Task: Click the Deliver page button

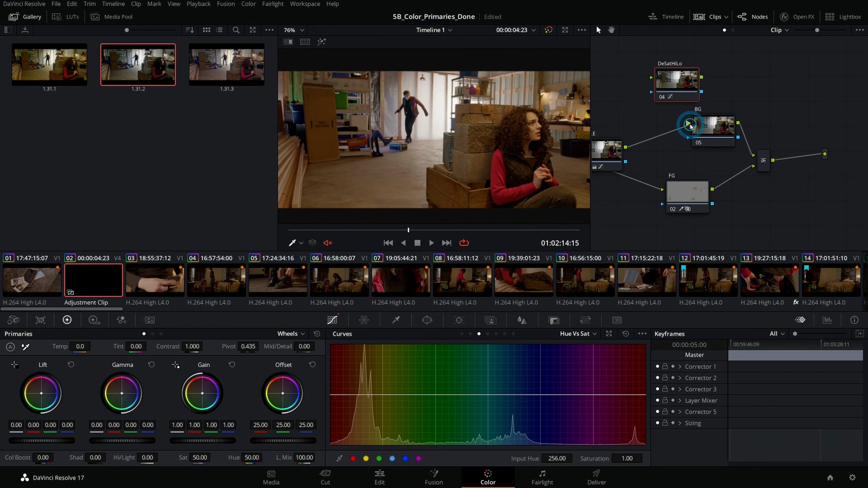Action: click(597, 477)
